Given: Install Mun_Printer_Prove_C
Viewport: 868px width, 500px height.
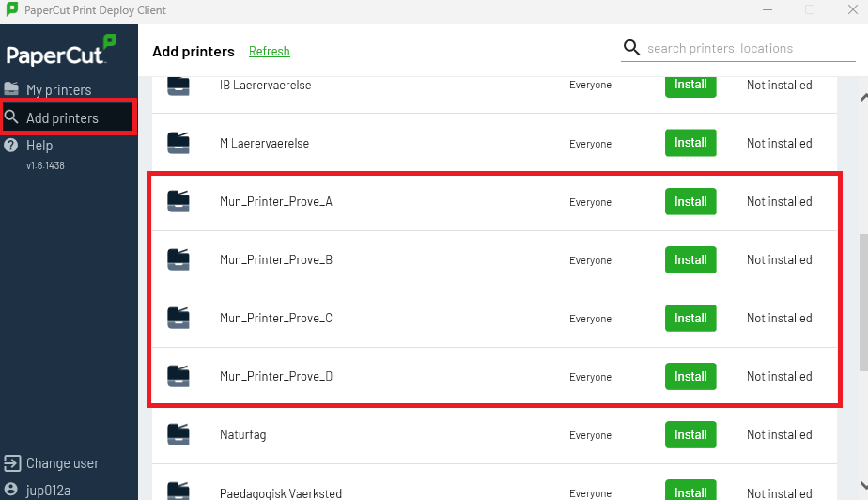Looking at the screenshot, I should 690,318.
